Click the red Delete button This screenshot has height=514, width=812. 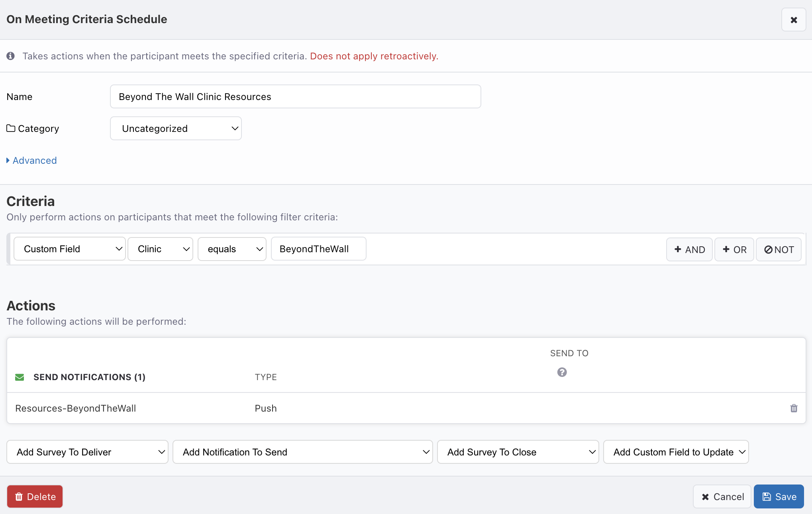35,496
